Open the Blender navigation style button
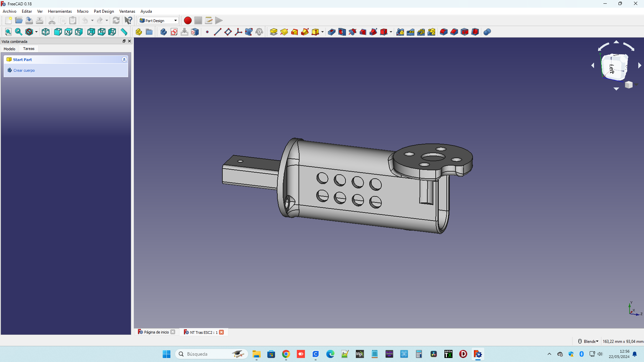Image resolution: width=644 pixels, height=362 pixels. [x=589, y=341]
